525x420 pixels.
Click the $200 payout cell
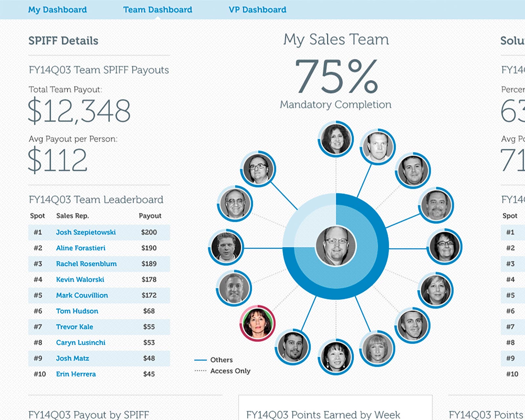point(149,232)
